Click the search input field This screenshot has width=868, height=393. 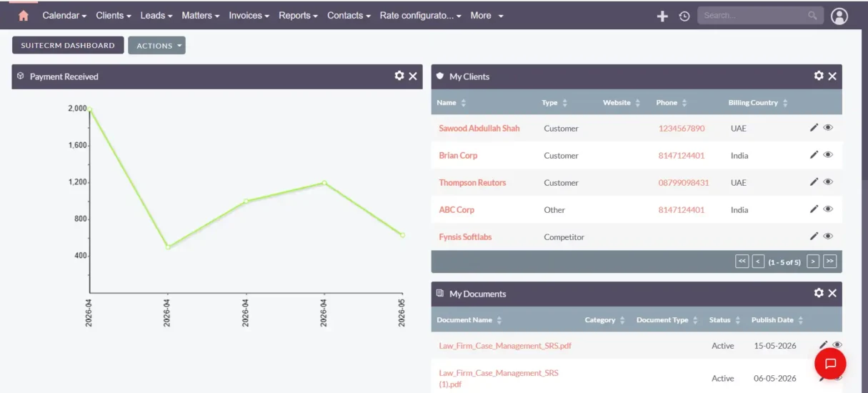point(760,16)
